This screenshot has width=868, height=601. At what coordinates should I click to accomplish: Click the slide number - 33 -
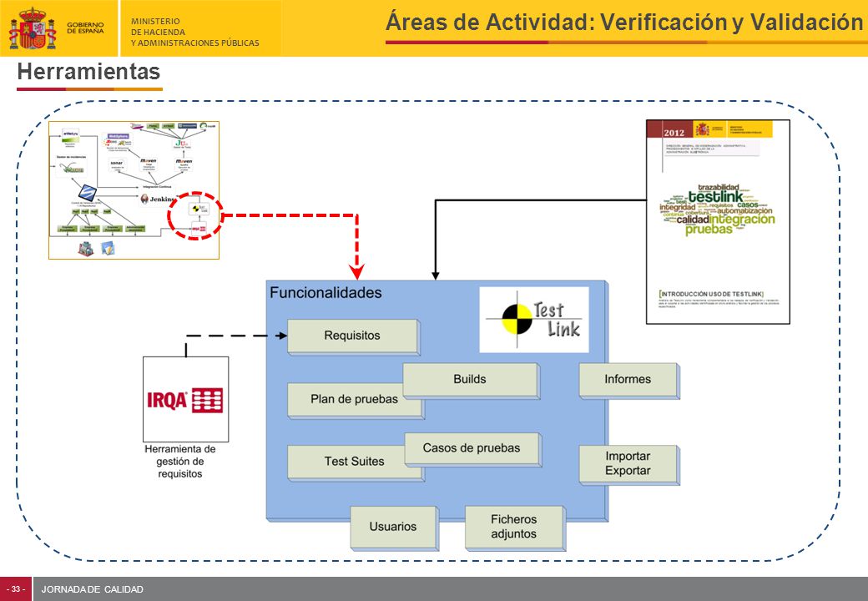tap(16, 589)
